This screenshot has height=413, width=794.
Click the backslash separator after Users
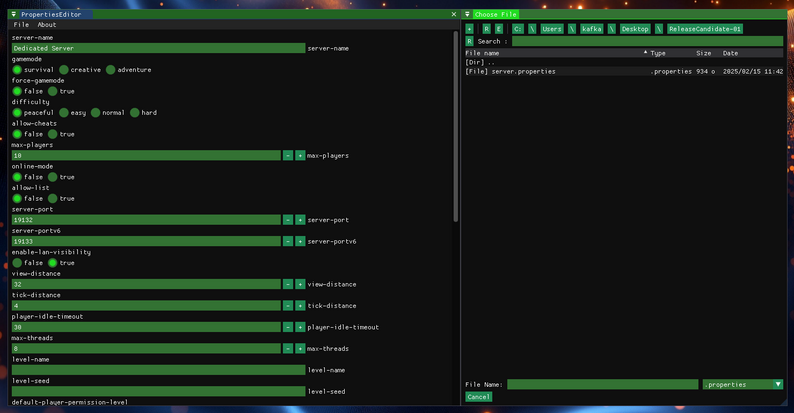[572, 29]
